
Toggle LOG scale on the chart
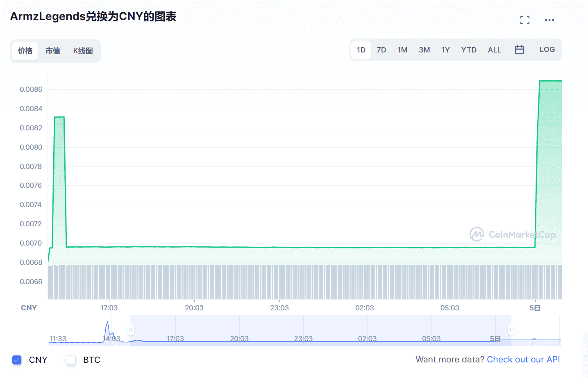click(547, 50)
